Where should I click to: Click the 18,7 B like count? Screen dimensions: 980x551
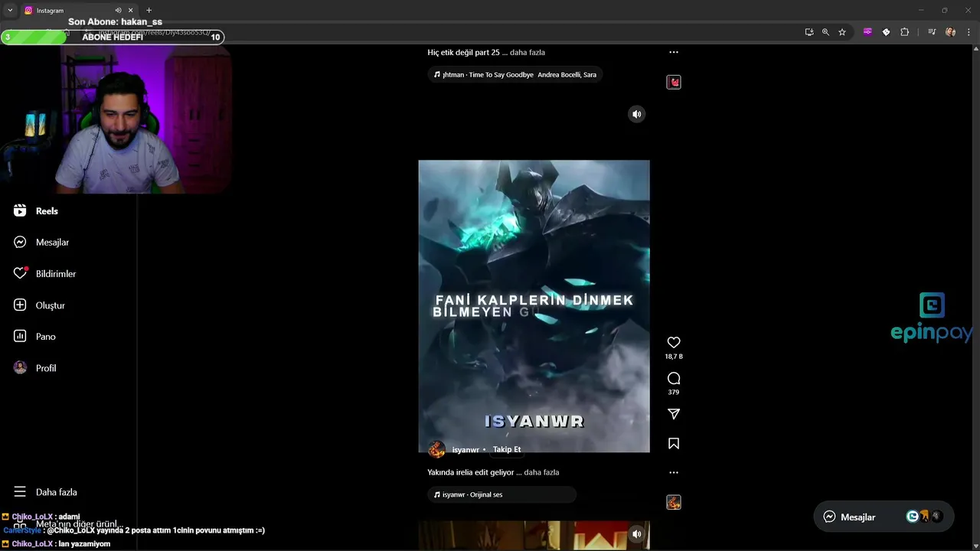tap(674, 357)
